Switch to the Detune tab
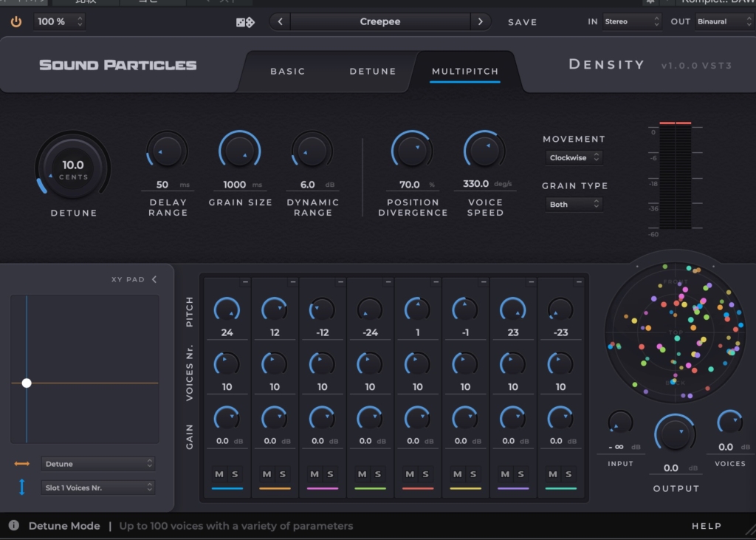Image resolution: width=756 pixels, height=540 pixels. tap(373, 71)
